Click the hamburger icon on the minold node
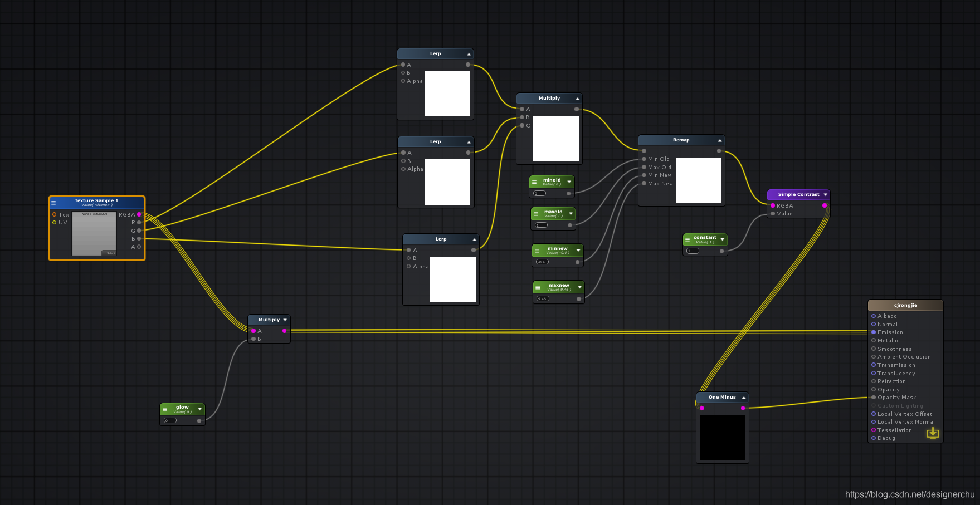This screenshot has width=980, height=505. click(534, 182)
